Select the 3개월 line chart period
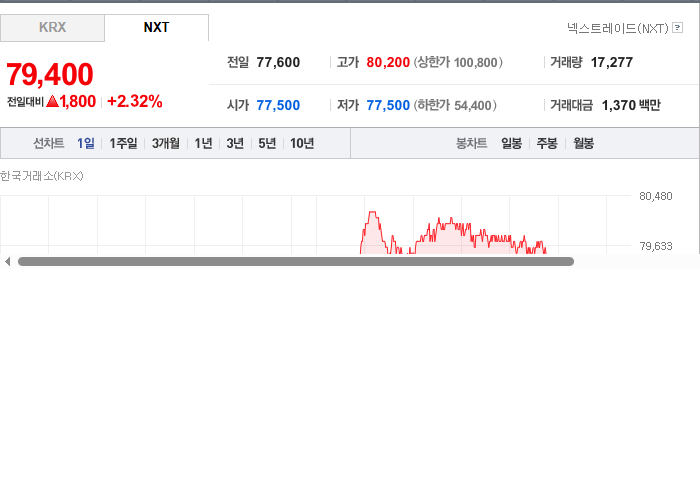The image size is (700, 490). (166, 143)
